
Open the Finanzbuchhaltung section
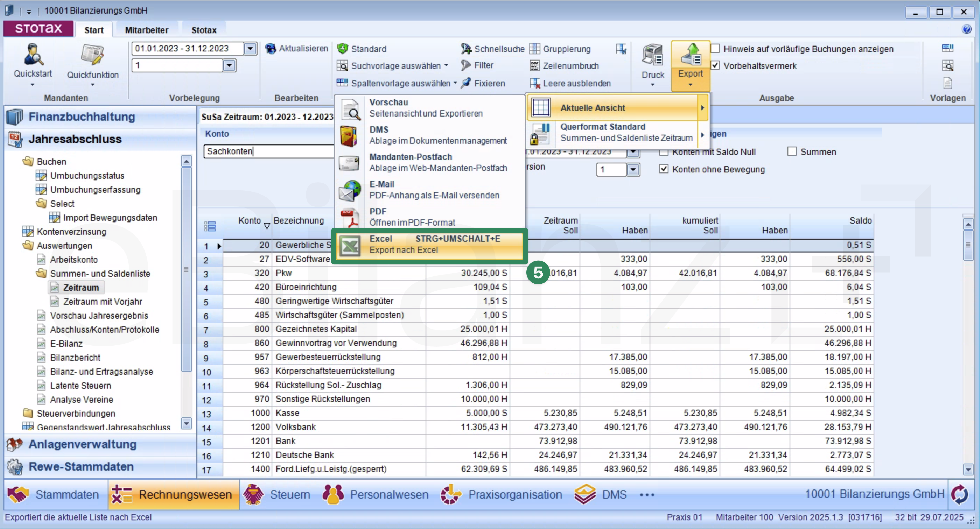tap(100, 117)
